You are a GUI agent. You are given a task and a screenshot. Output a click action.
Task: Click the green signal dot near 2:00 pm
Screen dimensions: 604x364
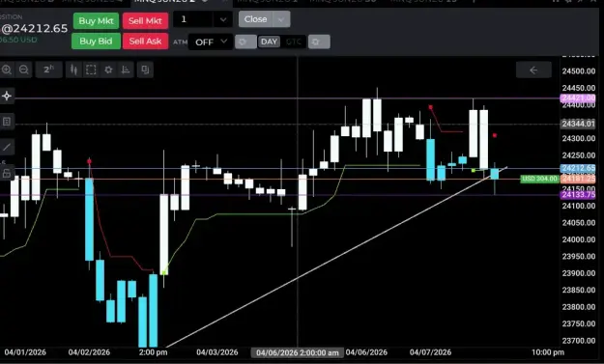(164, 273)
